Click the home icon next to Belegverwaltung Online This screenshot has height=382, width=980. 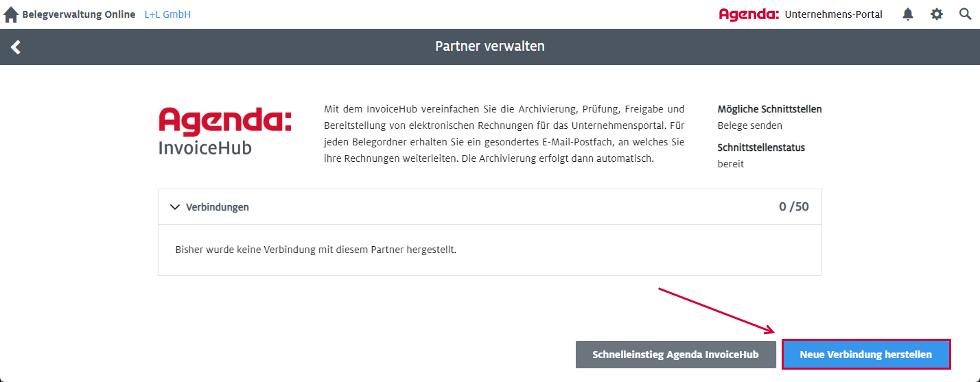coord(11,14)
